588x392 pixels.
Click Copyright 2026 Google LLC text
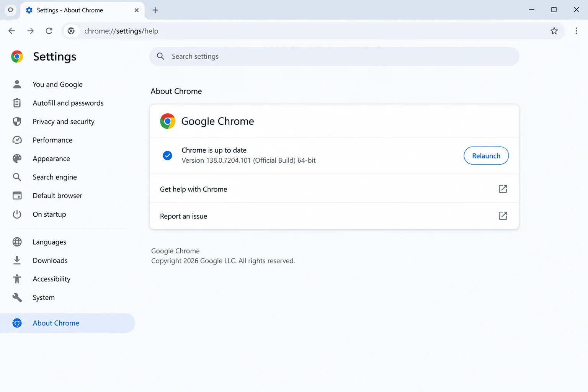(223, 261)
